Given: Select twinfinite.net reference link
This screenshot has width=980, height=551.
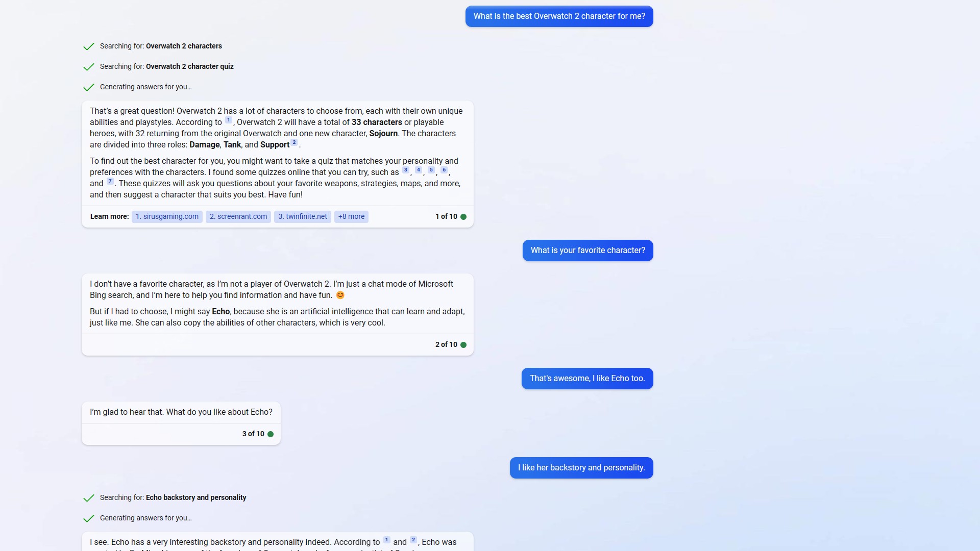Looking at the screenshot, I should [x=302, y=217].
